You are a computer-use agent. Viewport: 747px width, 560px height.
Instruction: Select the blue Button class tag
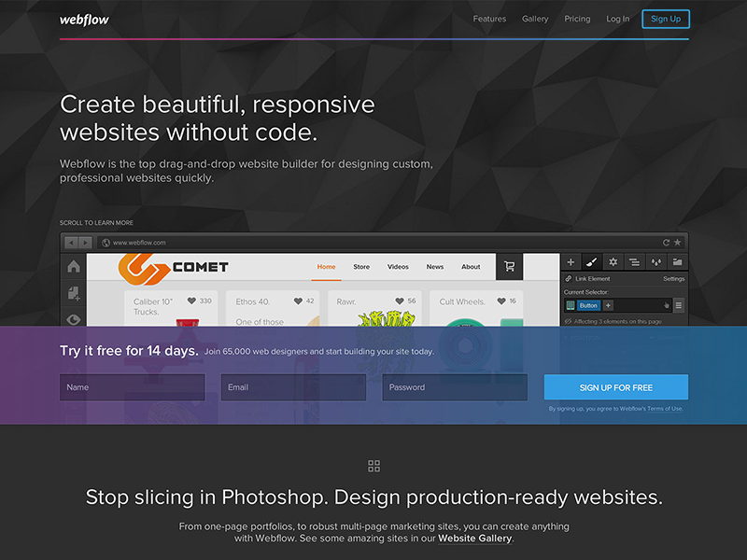(x=588, y=305)
